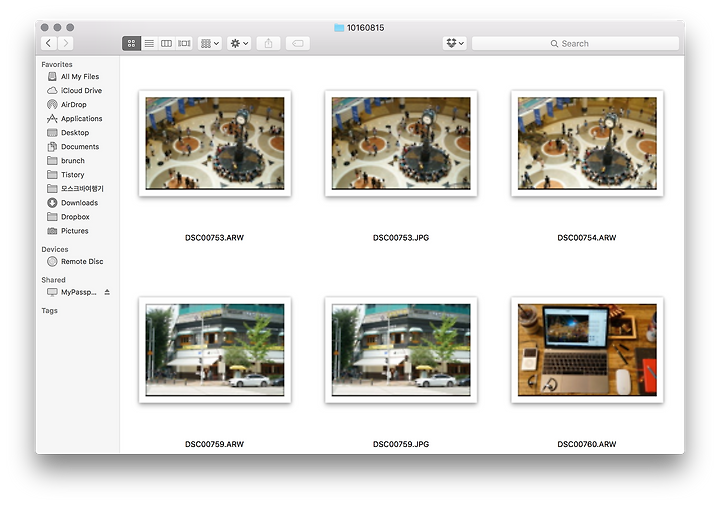720x505 pixels.
Task: Select the DSC00759.JPG thumbnail
Action: tap(401, 350)
